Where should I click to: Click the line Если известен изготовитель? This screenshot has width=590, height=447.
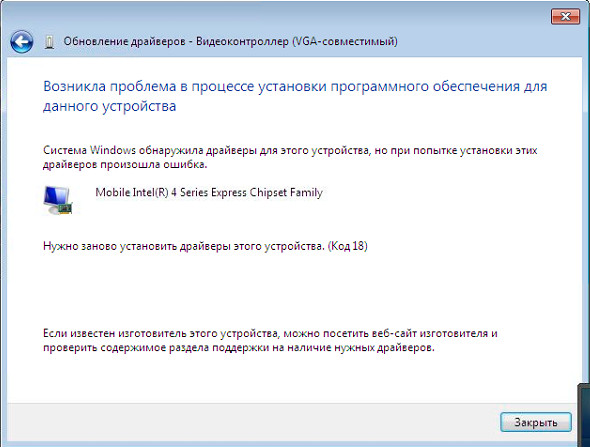[270, 334]
